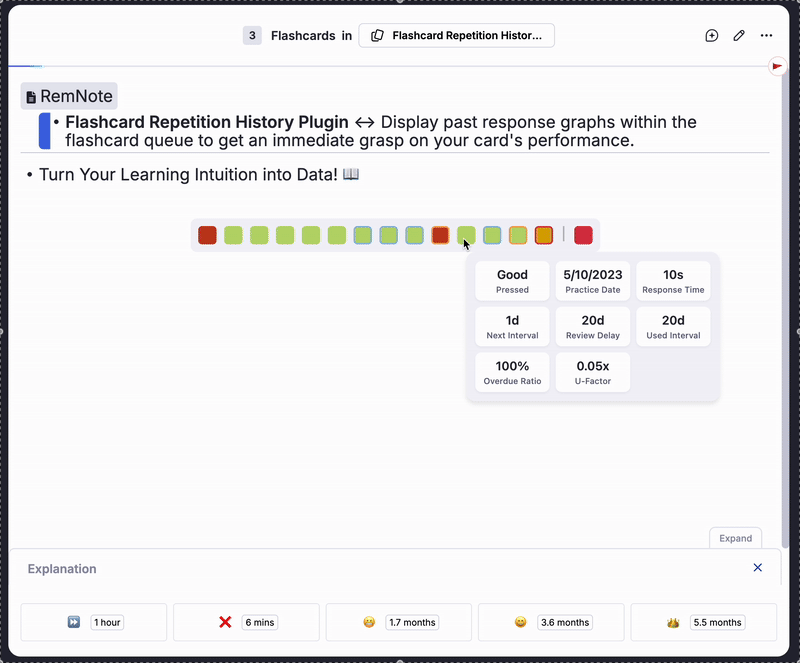This screenshot has height=663, width=800.
Task: Click the 1d Next Interval cell
Action: (x=512, y=327)
